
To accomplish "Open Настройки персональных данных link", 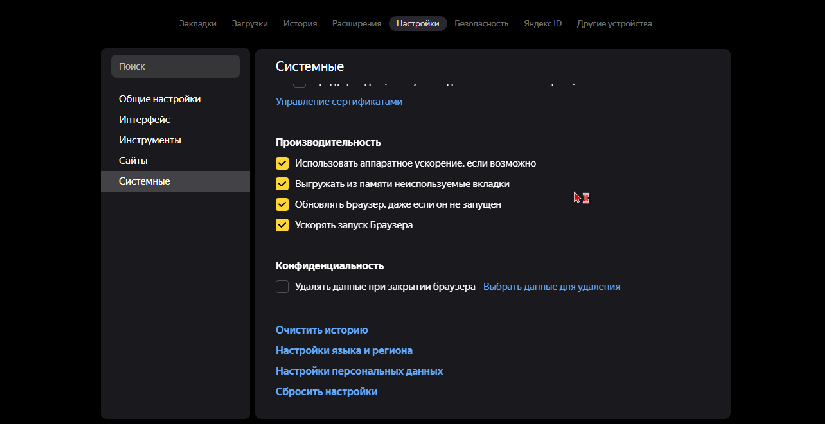I will pos(359,371).
